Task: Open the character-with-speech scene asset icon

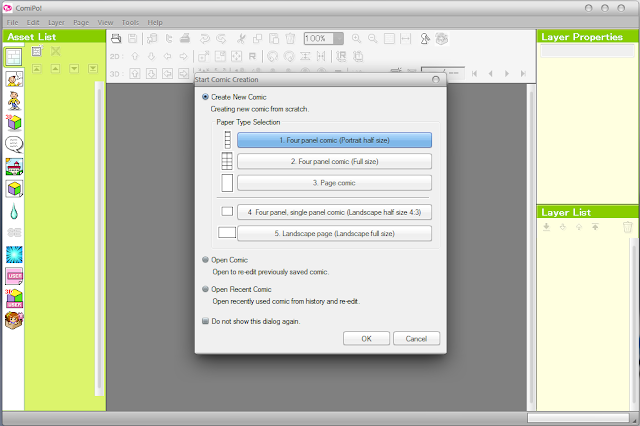Action: click(x=14, y=79)
